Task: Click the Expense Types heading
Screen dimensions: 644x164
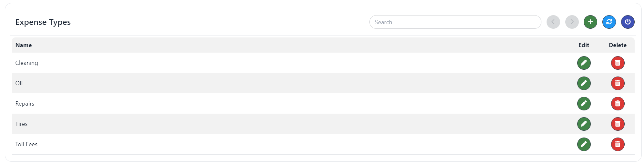Action: point(43,22)
